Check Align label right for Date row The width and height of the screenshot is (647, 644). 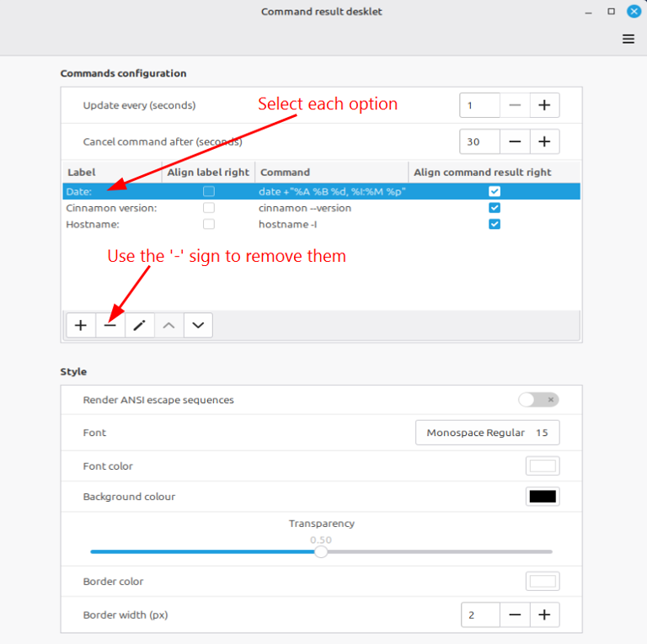(x=209, y=191)
